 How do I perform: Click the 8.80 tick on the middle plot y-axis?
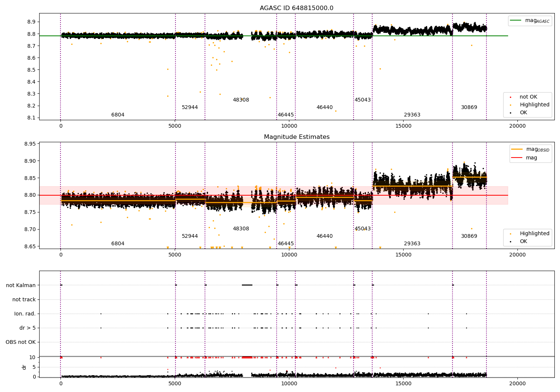click(30, 195)
